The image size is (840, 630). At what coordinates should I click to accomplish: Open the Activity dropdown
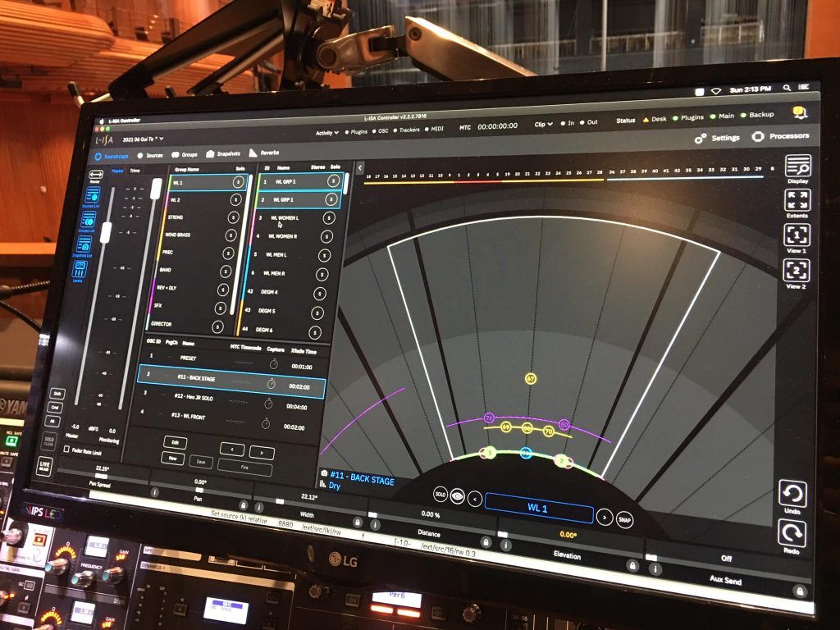click(x=326, y=133)
